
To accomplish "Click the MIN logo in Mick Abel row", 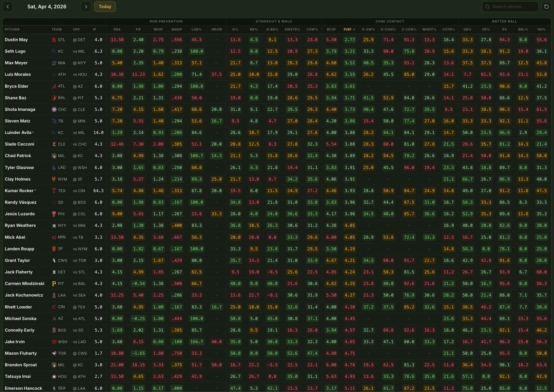I will click(54, 237).
